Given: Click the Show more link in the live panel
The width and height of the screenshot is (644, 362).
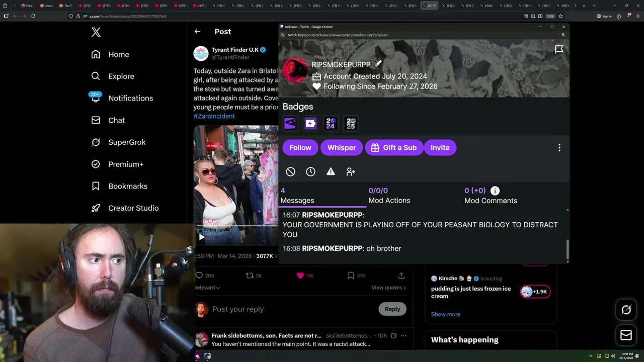Looking at the screenshot, I should pyautogui.click(x=445, y=314).
